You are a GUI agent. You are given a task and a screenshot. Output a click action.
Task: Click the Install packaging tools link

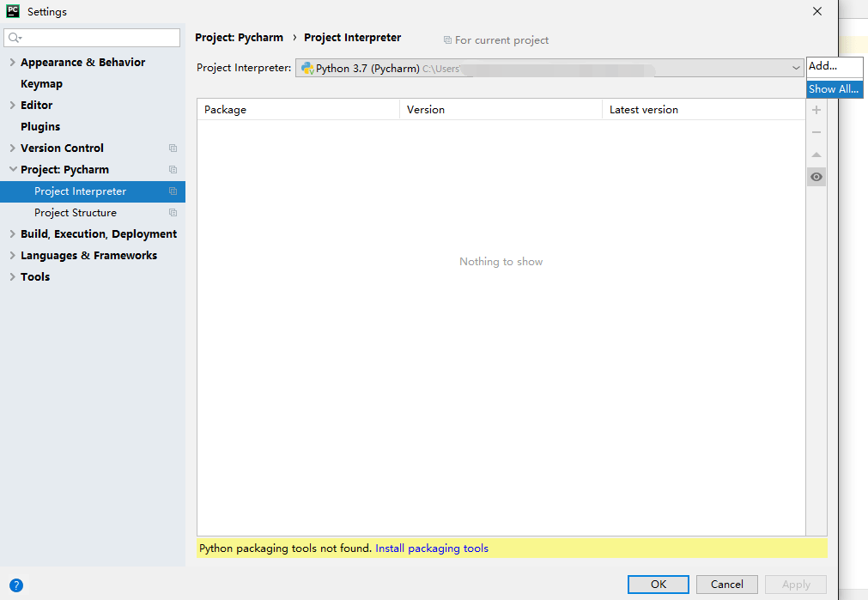[x=432, y=548]
